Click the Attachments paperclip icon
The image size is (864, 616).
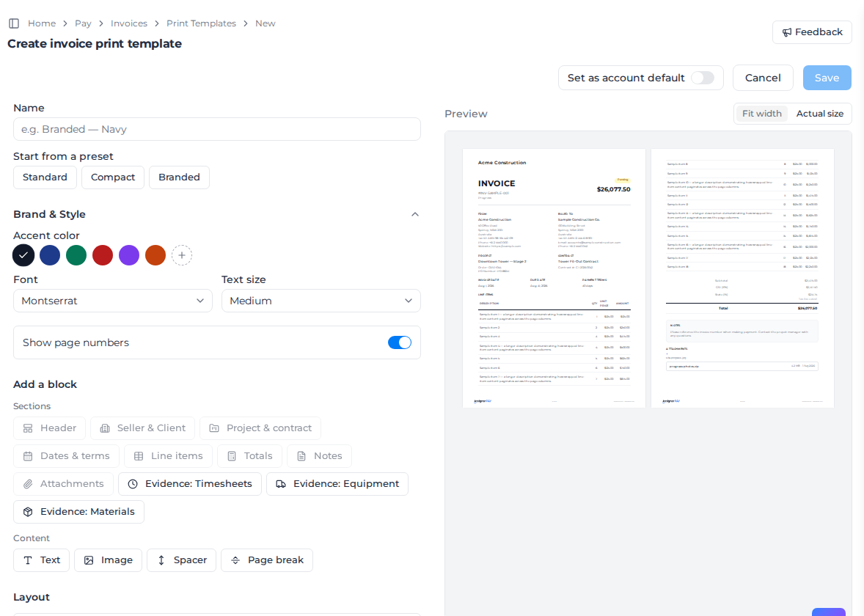(28, 484)
